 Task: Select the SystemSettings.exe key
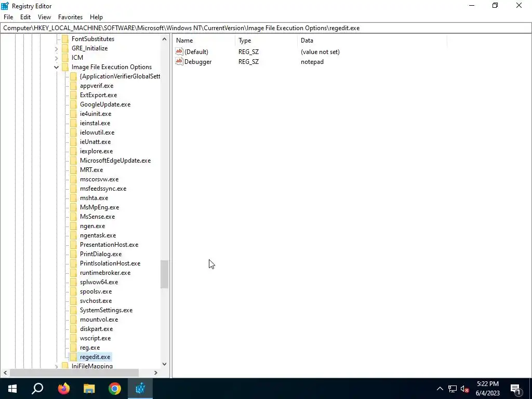[106, 310]
